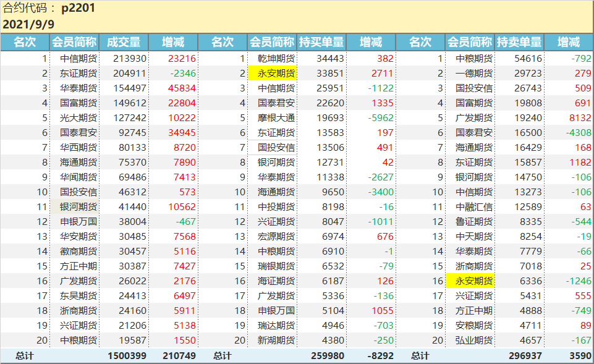
Task: Click the 中投期货 cell
Action: click(x=276, y=207)
